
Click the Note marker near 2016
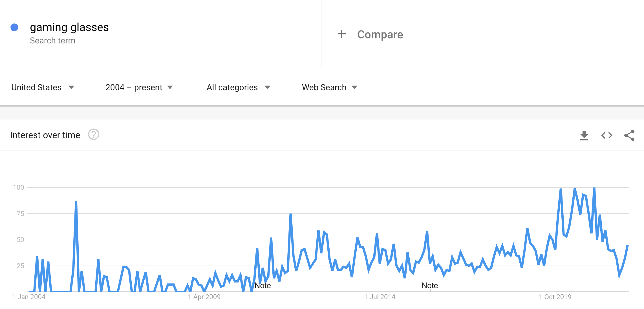click(x=430, y=286)
